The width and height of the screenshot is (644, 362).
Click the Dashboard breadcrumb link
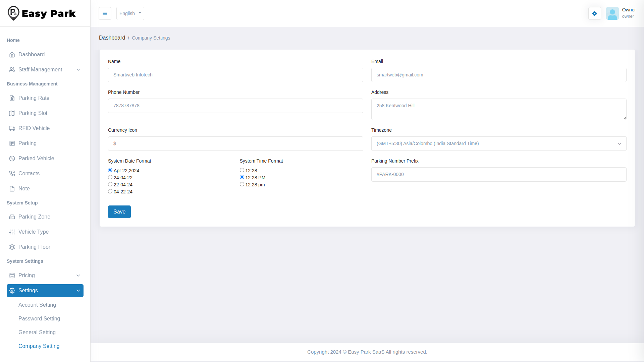(112, 38)
